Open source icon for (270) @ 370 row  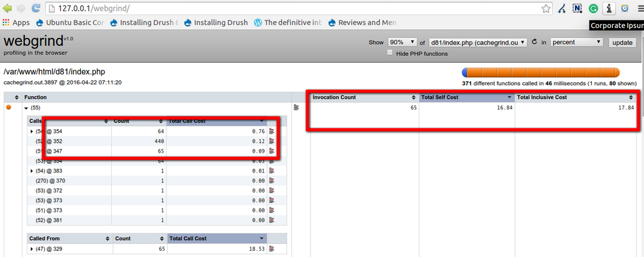coord(271,181)
